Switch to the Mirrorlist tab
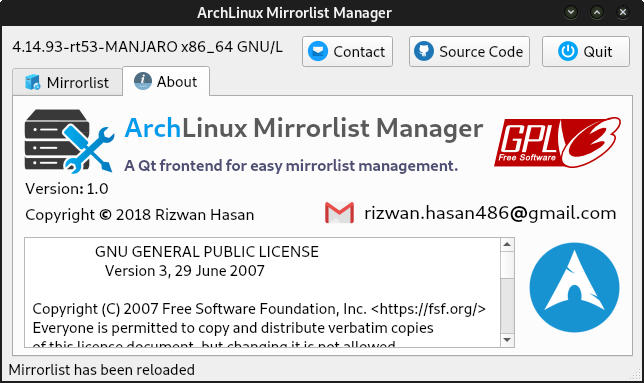 coord(67,83)
